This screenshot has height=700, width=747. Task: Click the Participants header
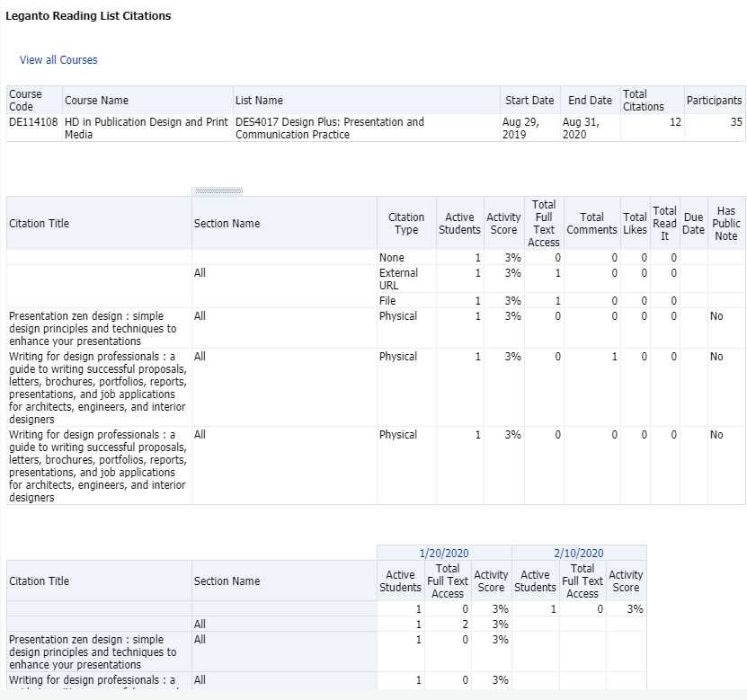point(714,101)
